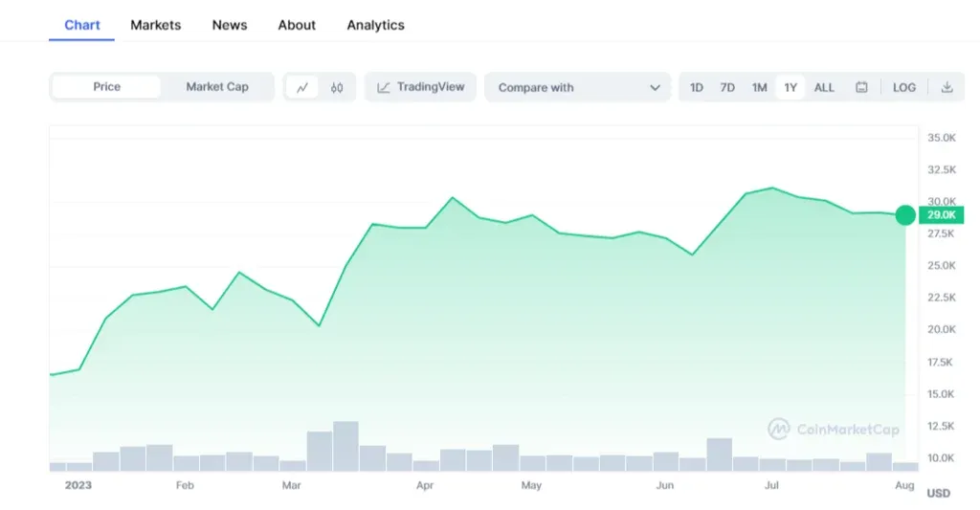Enable LOG scale on chart
980x510 pixels.
point(903,87)
